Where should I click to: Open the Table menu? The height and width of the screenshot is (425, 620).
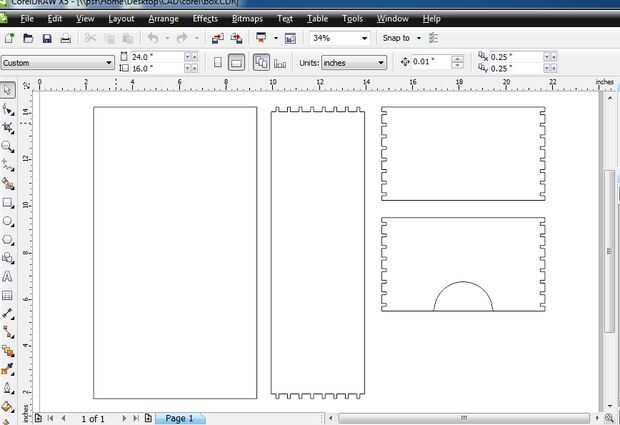pos(317,19)
